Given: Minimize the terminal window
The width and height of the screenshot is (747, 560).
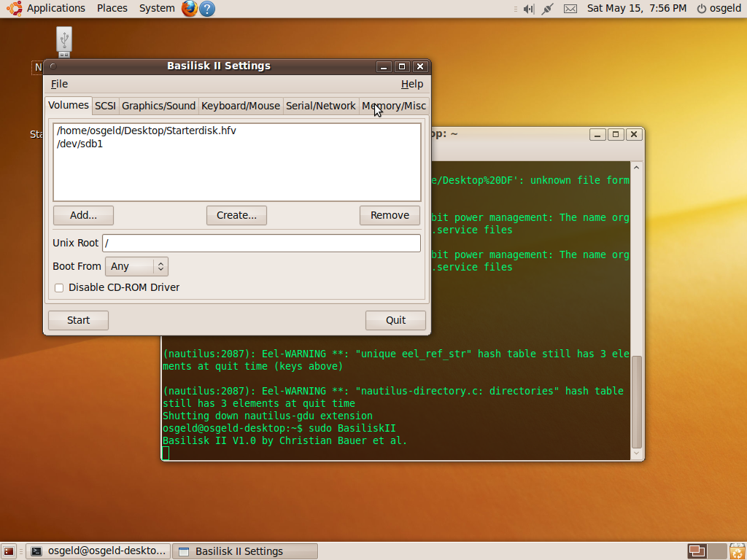Looking at the screenshot, I should (597, 135).
